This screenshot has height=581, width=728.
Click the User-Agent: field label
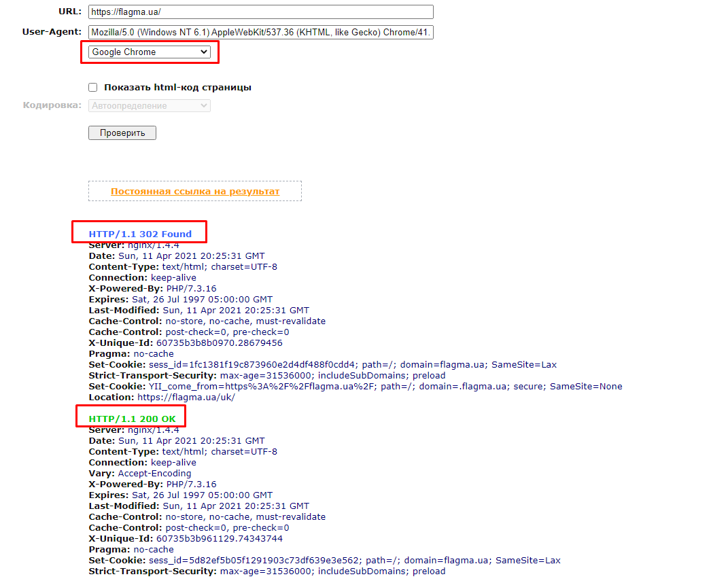click(52, 32)
